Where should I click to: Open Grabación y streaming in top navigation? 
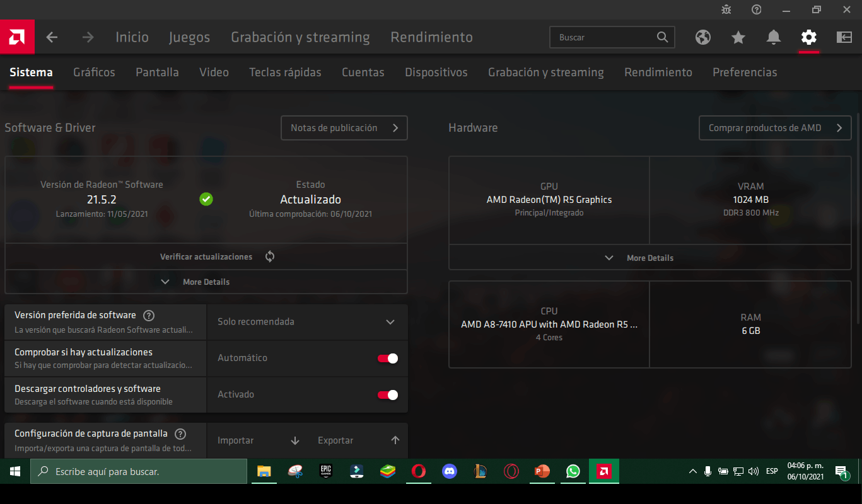(x=301, y=37)
